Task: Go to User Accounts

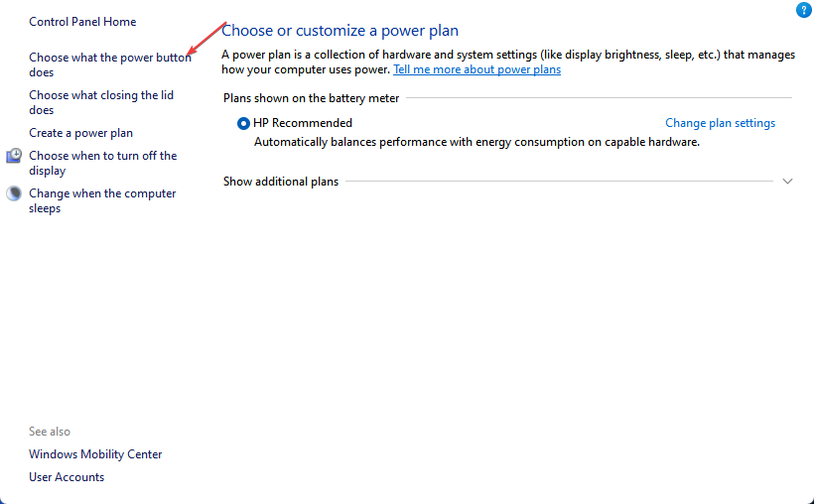Action: 67,477
